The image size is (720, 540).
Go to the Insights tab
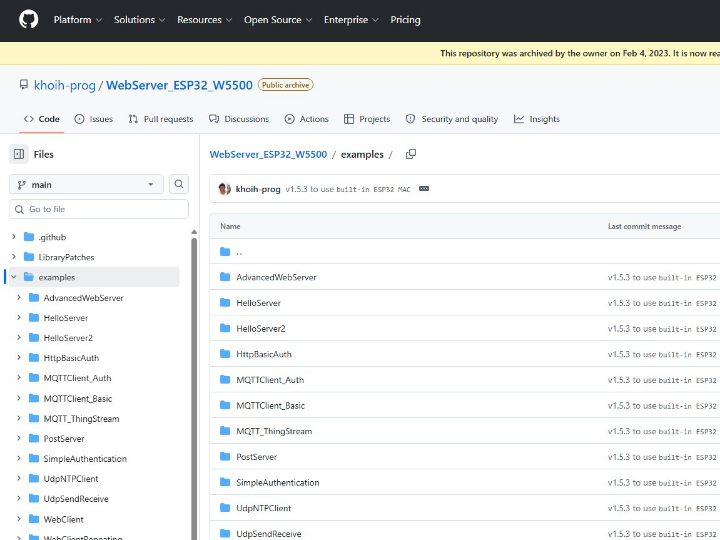point(537,119)
